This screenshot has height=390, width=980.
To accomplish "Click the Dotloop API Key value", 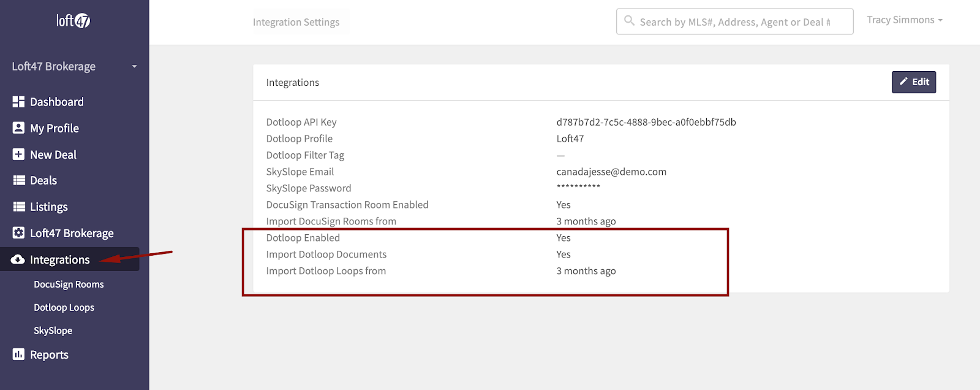I will (x=646, y=122).
